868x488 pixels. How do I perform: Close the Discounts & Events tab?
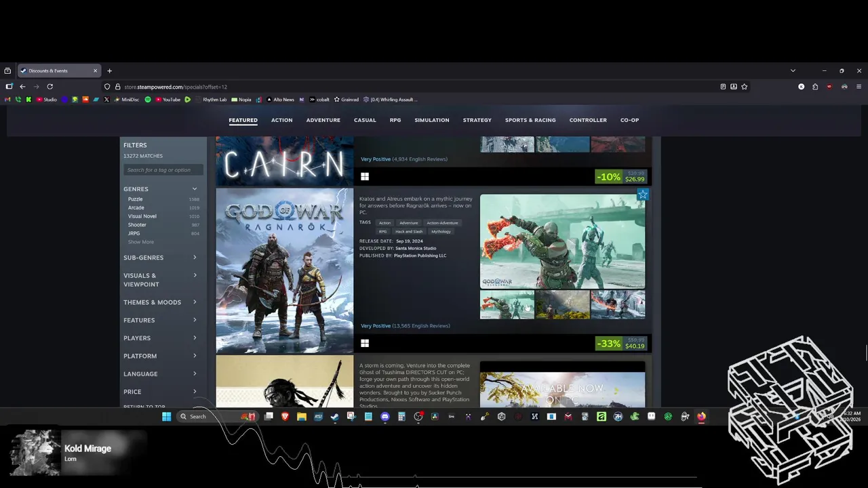(x=95, y=70)
